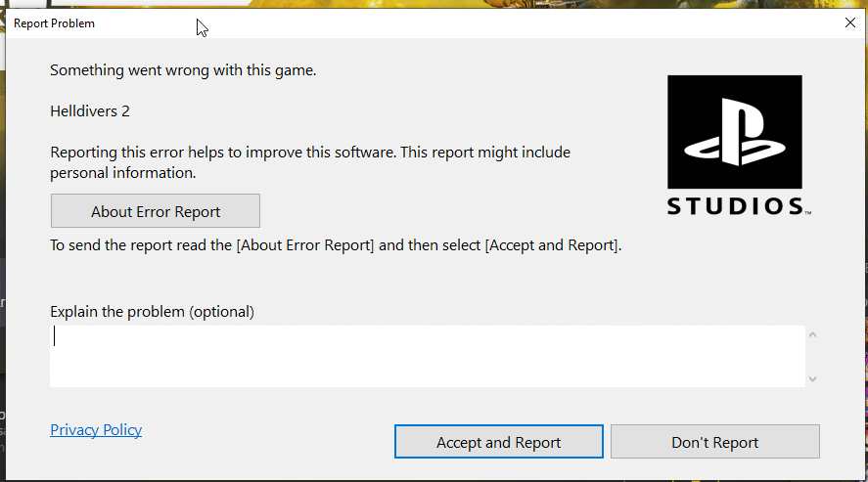
Task: Click the 'personal information' notice text
Action: 123,173
